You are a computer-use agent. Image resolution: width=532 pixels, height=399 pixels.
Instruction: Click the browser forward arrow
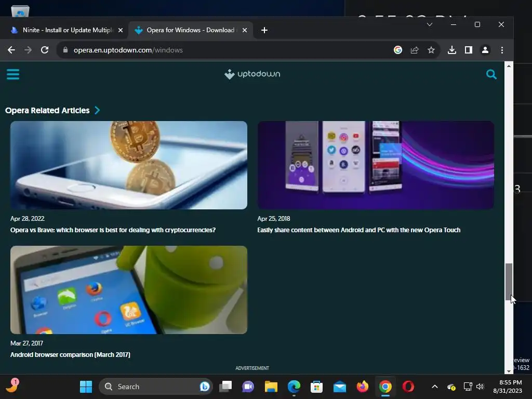point(28,50)
